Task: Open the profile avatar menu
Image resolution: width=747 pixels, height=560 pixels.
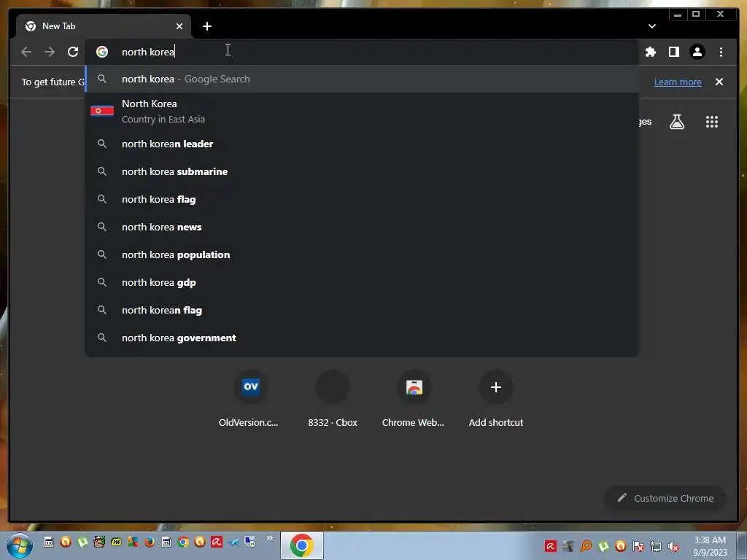Action: pos(697,52)
